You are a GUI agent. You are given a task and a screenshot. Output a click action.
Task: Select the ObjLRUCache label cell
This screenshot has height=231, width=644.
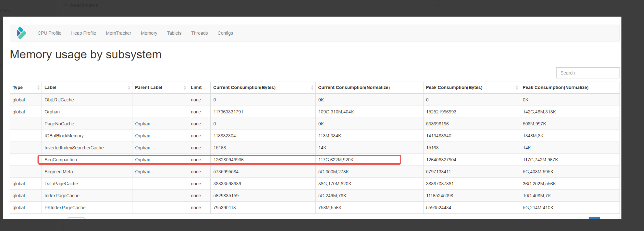(x=59, y=100)
